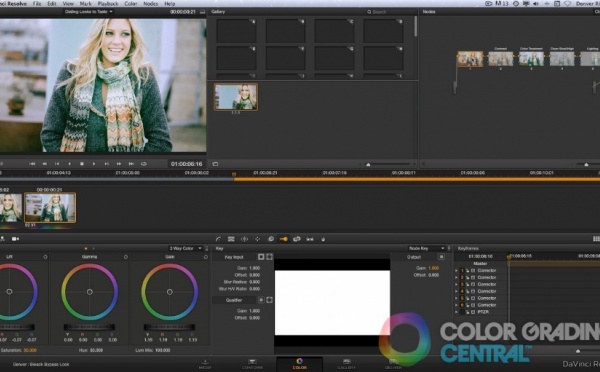Open the Tracker palette icon
Image resolution: width=600 pixels, height=372 pixels.
click(258, 239)
